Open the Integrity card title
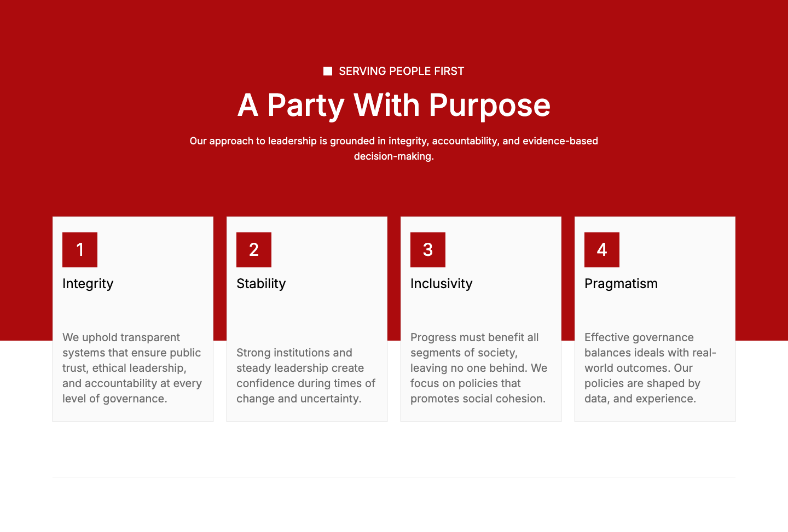The image size is (788, 532). tap(88, 284)
